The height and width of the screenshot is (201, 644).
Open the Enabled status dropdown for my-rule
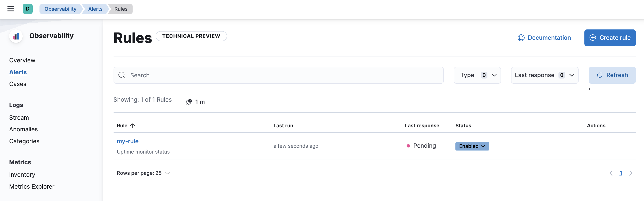click(472, 146)
